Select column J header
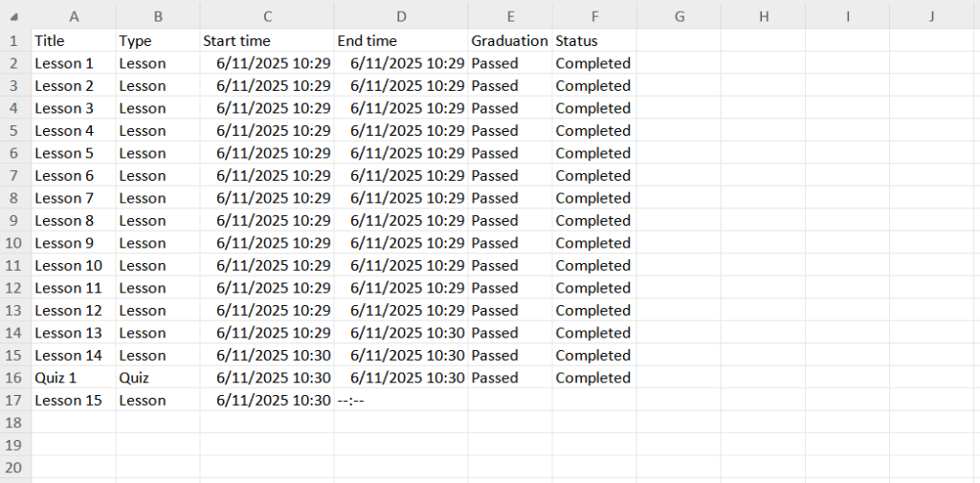The width and height of the screenshot is (980, 483). click(931, 16)
